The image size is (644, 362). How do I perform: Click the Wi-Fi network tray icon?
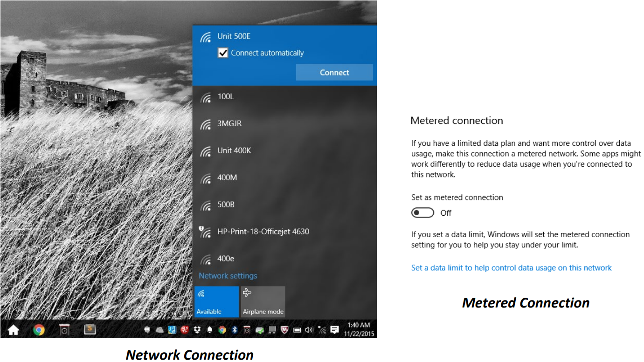pyautogui.click(x=322, y=330)
